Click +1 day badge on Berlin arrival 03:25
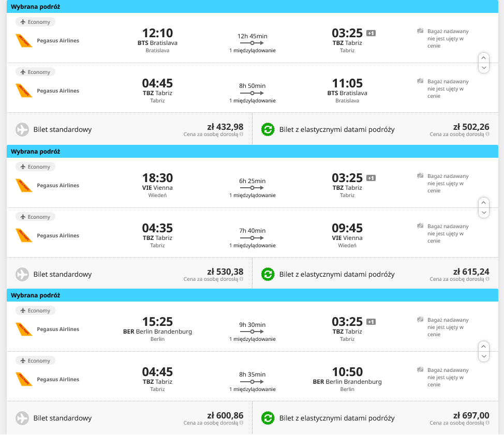Screen dimensions: 504x435 tap(371, 322)
